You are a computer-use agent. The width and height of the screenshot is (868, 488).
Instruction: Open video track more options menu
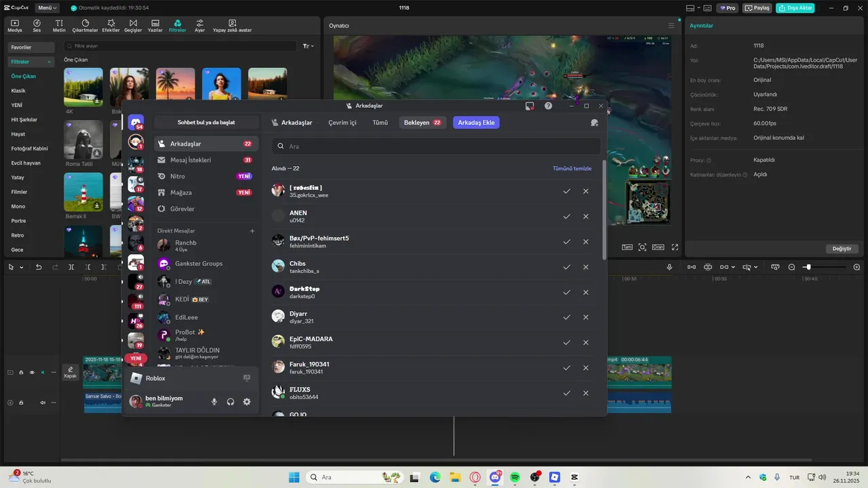pyautogui.click(x=54, y=372)
